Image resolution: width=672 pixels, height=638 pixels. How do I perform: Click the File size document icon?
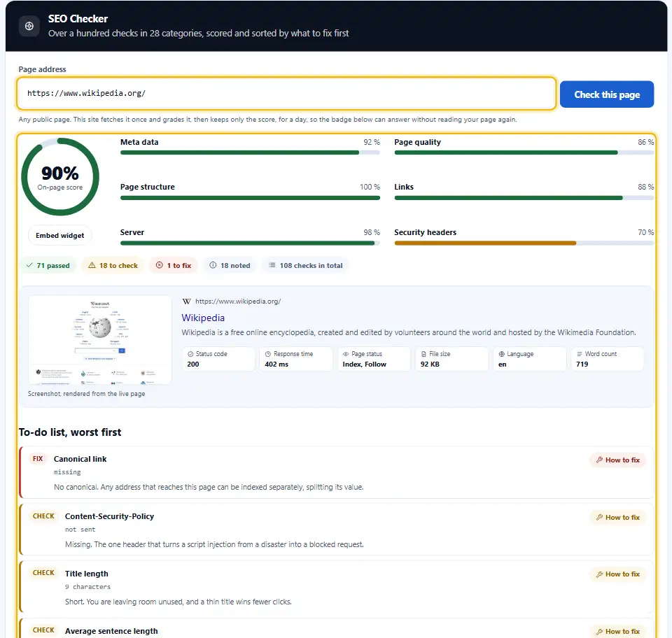(x=423, y=354)
